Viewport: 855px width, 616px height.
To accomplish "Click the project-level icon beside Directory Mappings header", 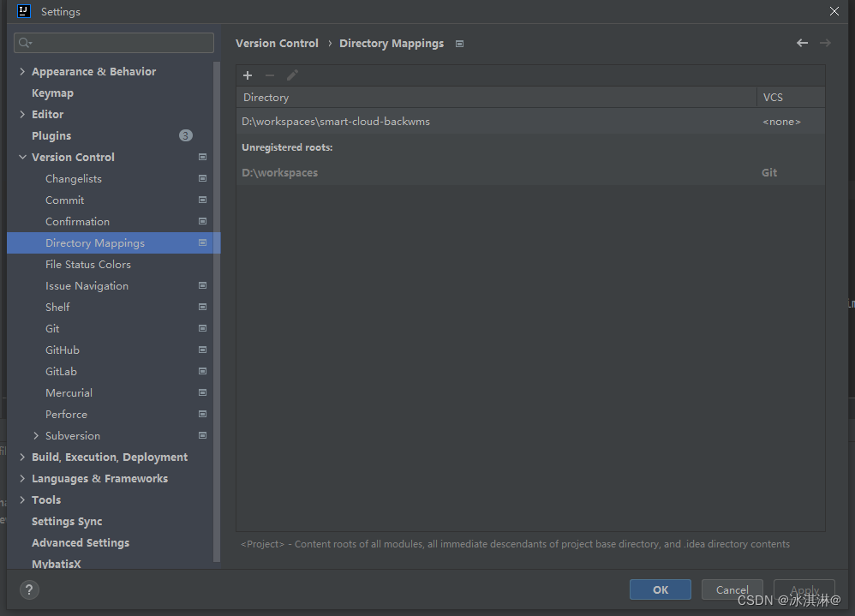I will pyautogui.click(x=460, y=44).
